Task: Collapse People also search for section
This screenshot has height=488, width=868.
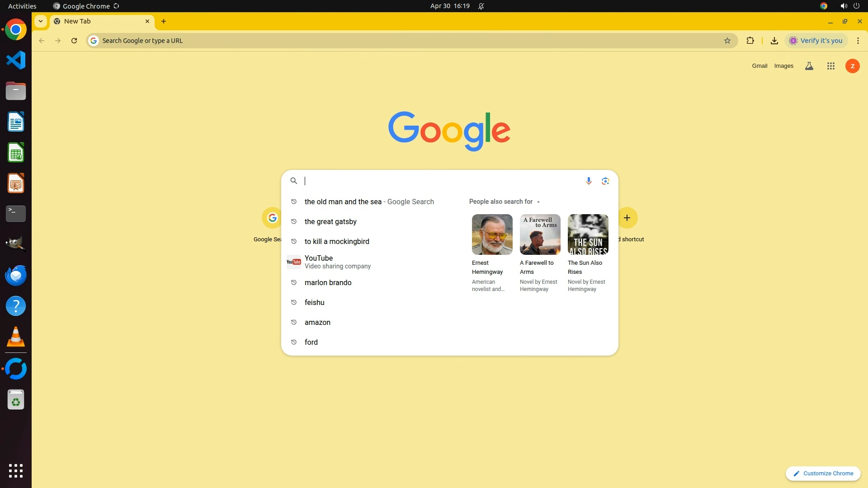Action: pyautogui.click(x=538, y=202)
